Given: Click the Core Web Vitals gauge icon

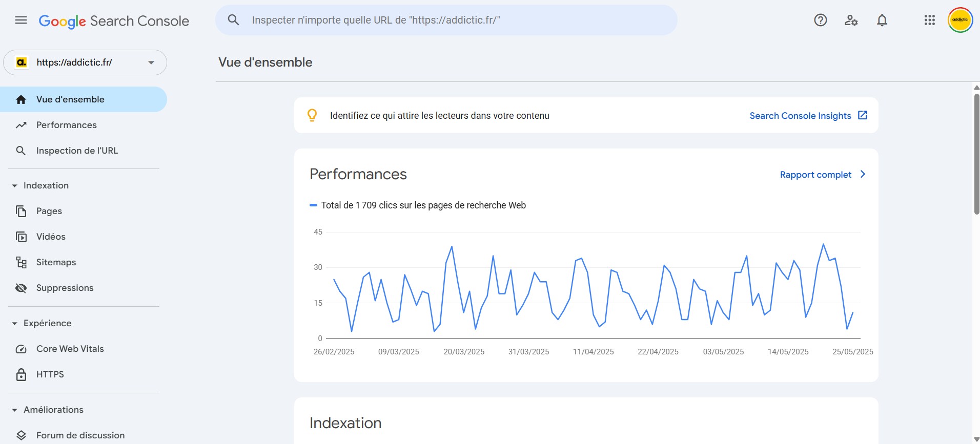Looking at the screenshot, I should point(21,349).
